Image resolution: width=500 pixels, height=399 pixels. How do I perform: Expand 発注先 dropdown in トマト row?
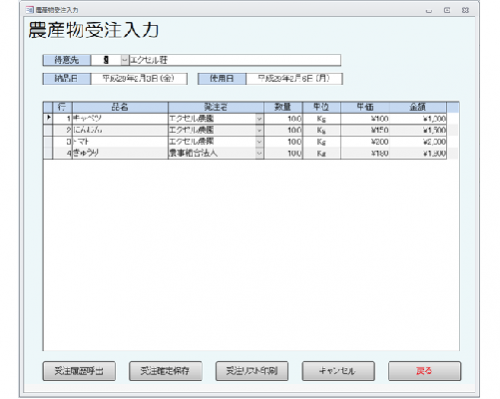(x=260, y=142)
